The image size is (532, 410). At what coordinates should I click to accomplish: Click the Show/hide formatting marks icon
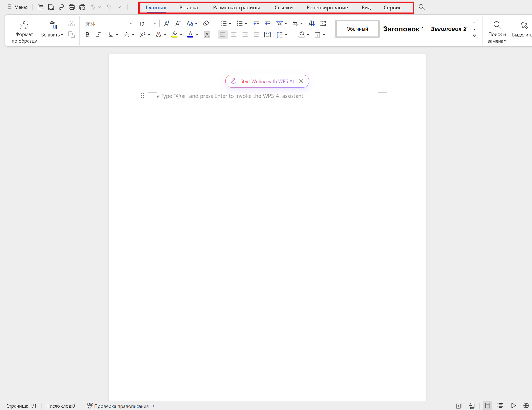(x=323, y=24)
